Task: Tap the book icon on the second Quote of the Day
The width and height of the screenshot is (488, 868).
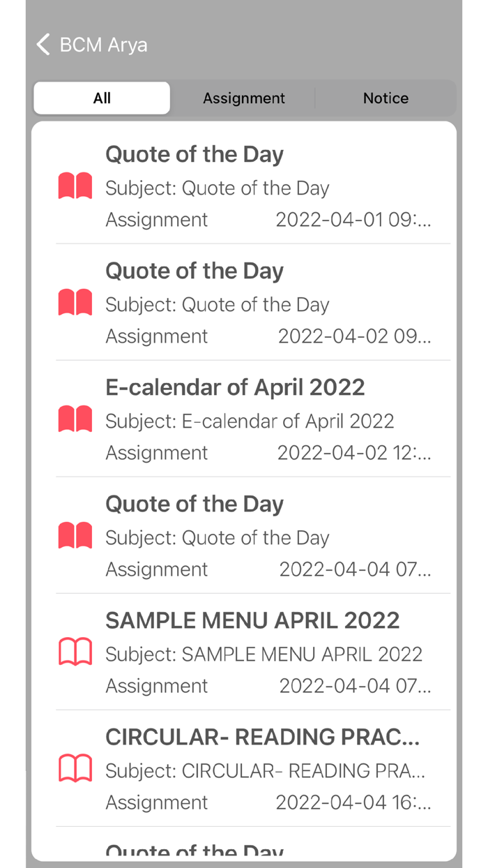Action: pos(74,302)
